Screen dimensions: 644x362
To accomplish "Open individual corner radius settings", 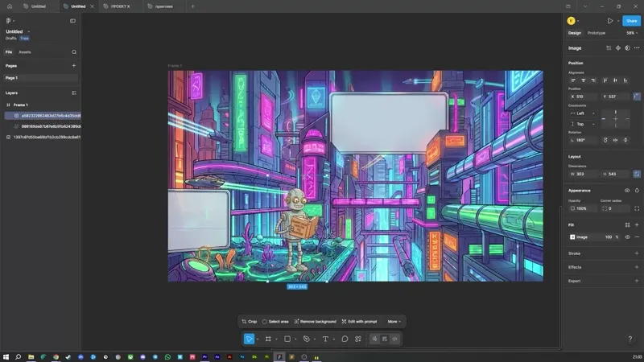I will [x=637, y=208].
